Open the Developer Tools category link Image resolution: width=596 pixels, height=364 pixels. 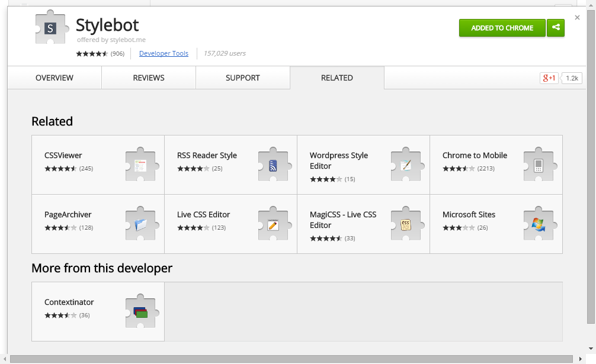(164, 53)
